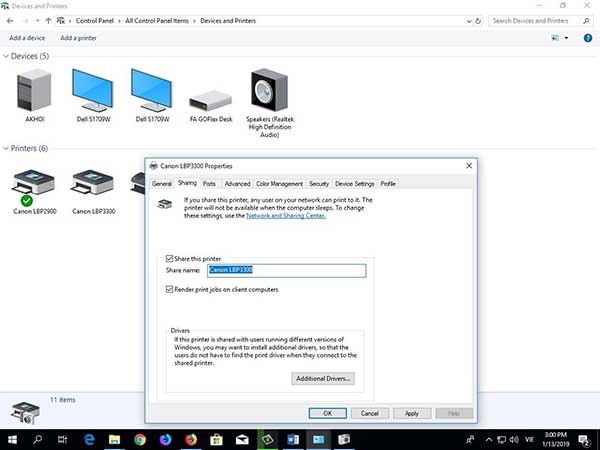Open Task View on taskbar
This screenshot has height=450, width=600.
coord(62,440)
